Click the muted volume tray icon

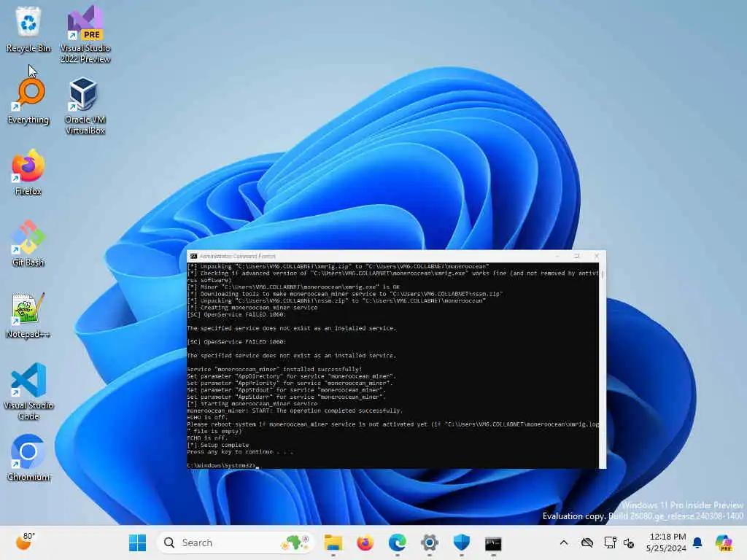pyautogui.click(x=629, y=542)
